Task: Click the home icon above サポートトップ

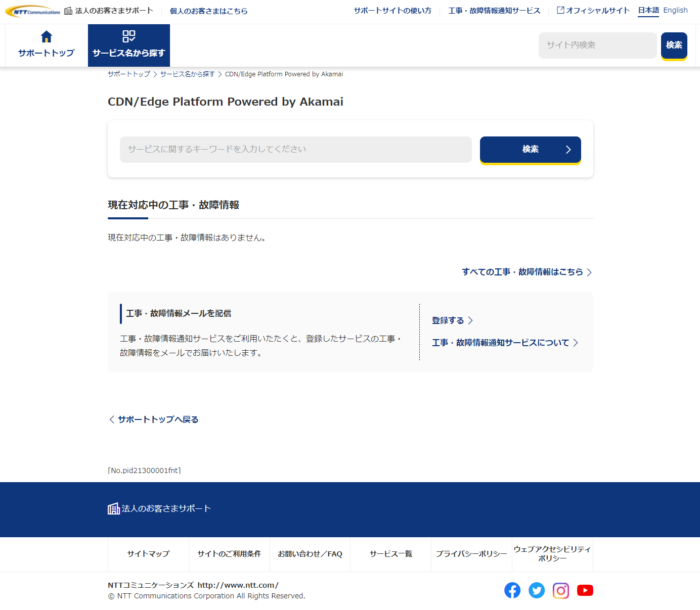Action: pos(47,36)
